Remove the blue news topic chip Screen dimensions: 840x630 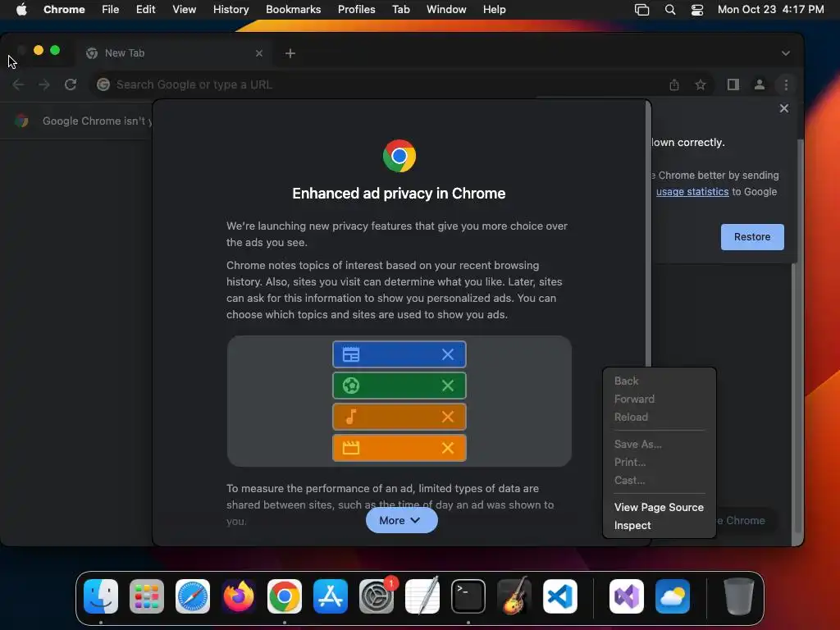(448, 354)
